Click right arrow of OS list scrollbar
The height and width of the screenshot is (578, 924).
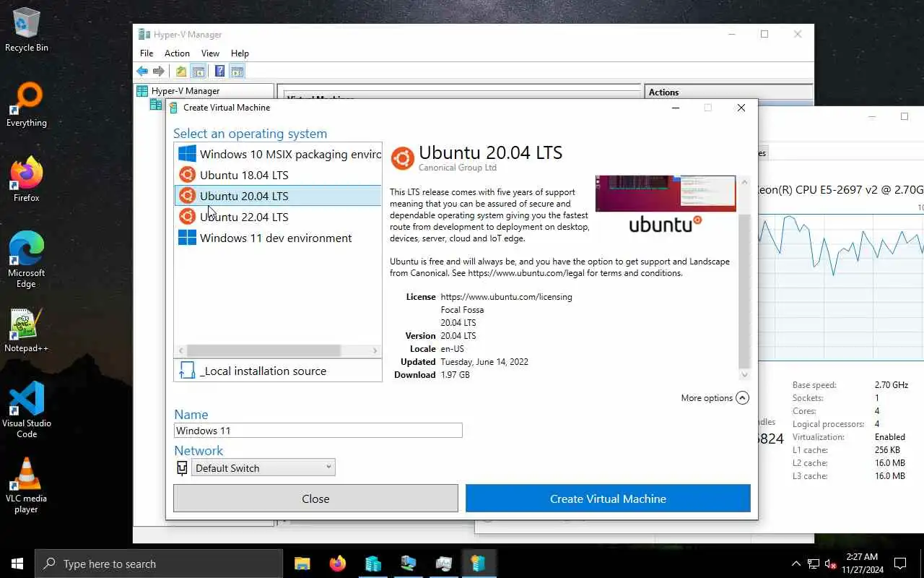pyautogui.click(x=375, y=350)
